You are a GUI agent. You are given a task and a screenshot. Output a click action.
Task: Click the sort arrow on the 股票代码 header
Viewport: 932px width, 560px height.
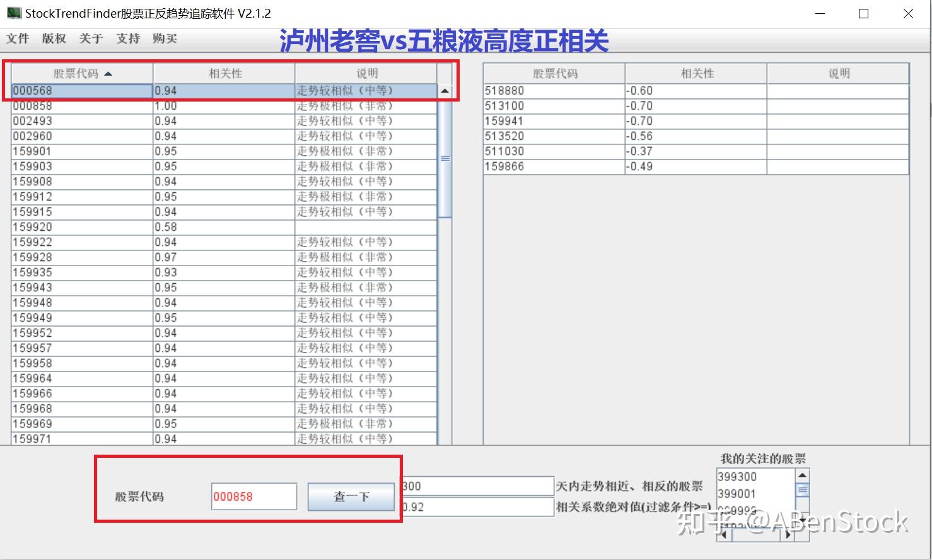pyautogui.click(x=108, y=74)
